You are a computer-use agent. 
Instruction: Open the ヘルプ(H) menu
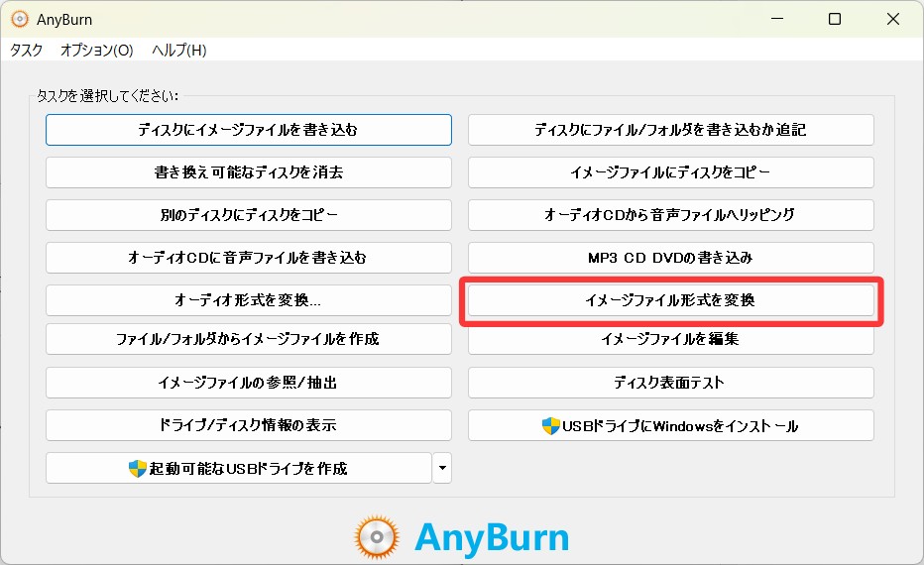point(179,51)
